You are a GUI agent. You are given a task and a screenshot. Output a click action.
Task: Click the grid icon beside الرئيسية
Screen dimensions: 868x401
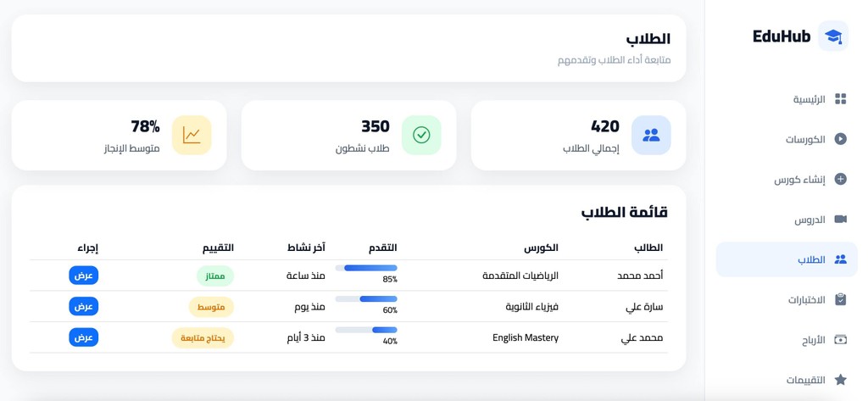(840, 99)
